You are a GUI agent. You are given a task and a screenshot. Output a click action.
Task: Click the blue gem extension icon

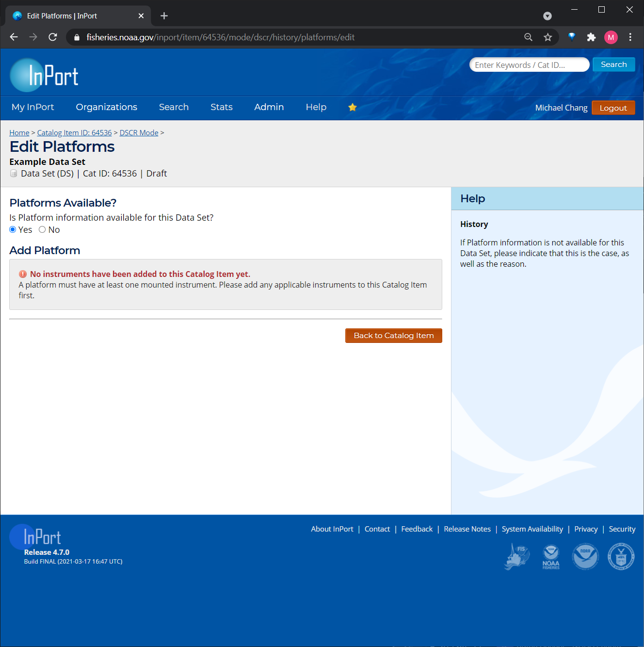pos(572,37)
